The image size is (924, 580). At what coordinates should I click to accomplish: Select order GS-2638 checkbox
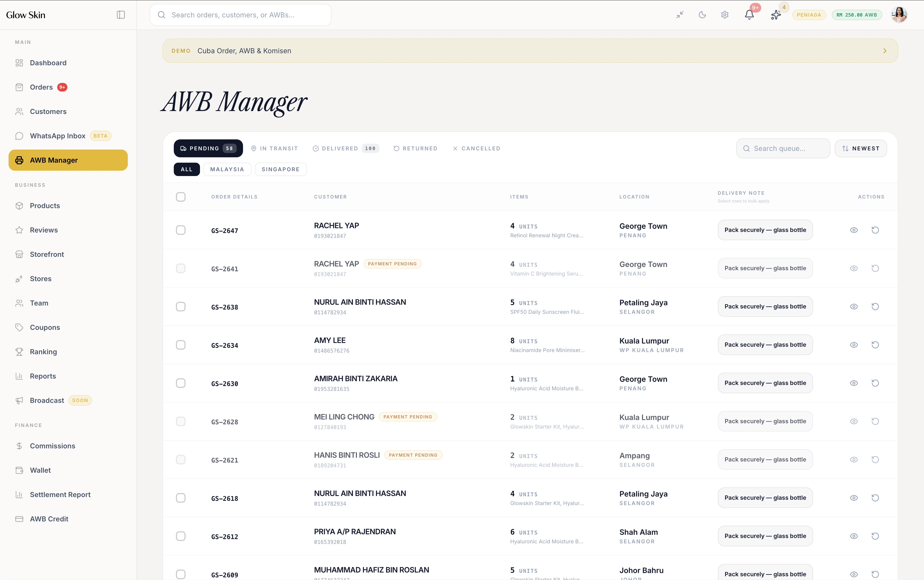pos(181,307)
